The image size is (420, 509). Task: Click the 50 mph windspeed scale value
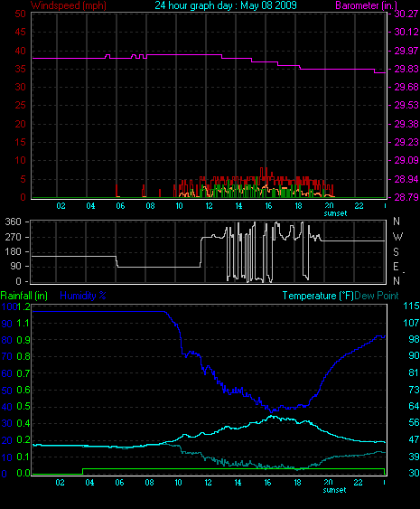pos(21,14)
